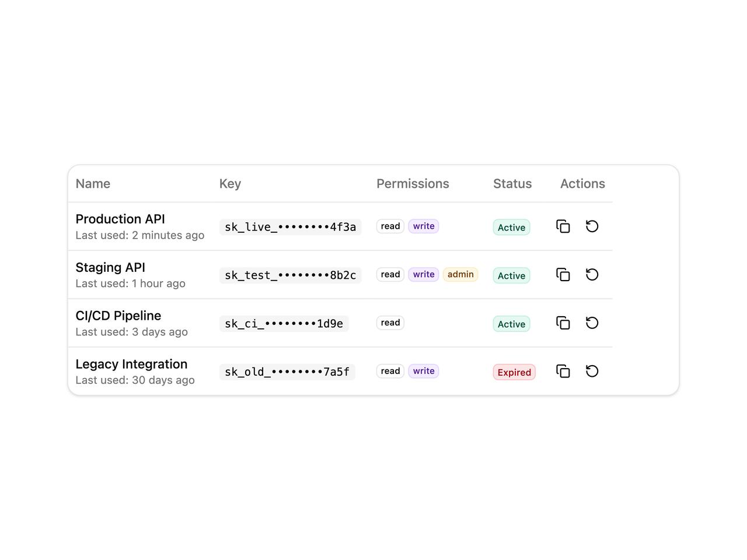Copy the Legacy Integration key
The height and width of the screenshot is (560, 747).
tap(563, 372)
